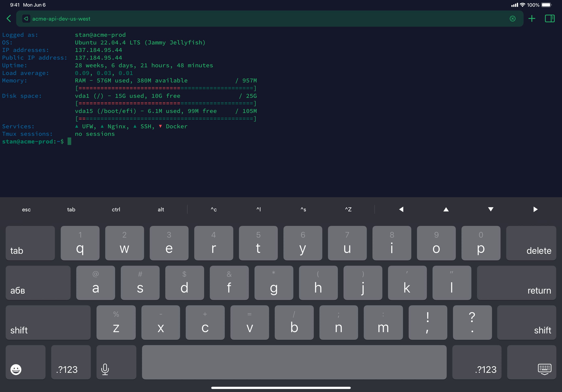Tap the y key
Image resolution: width=562 pixels, height=392 pixels.
(x=303, y=243)
